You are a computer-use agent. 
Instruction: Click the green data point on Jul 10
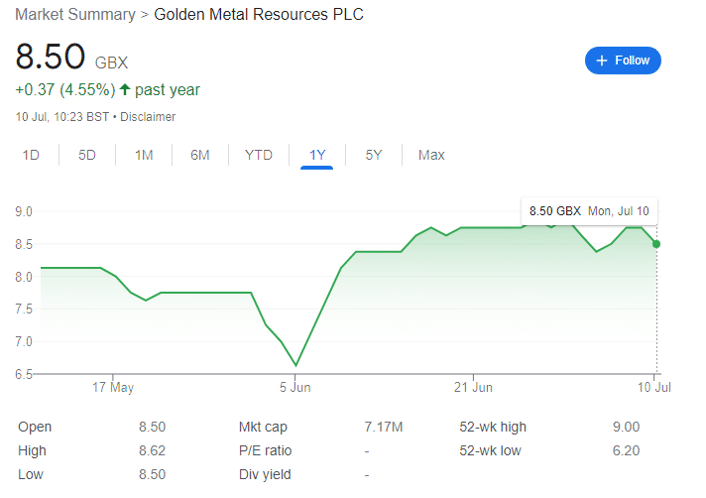coord(656,244)
